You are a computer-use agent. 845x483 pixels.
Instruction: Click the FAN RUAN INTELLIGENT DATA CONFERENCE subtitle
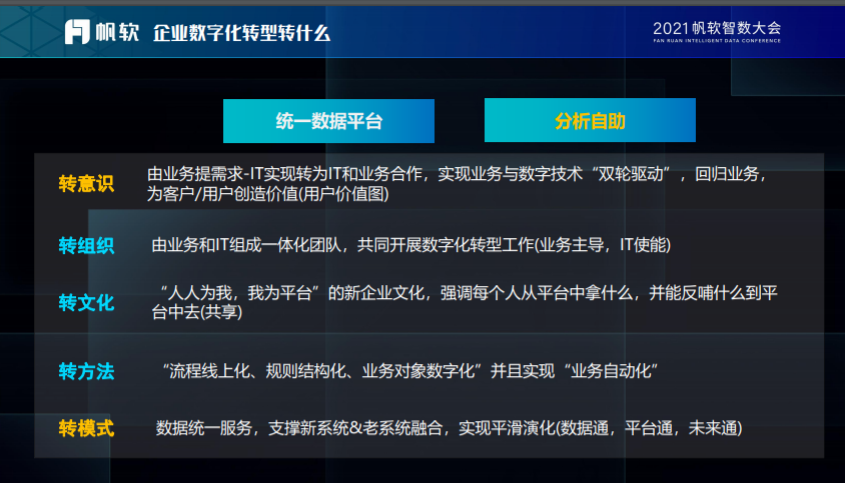[717, 43]
